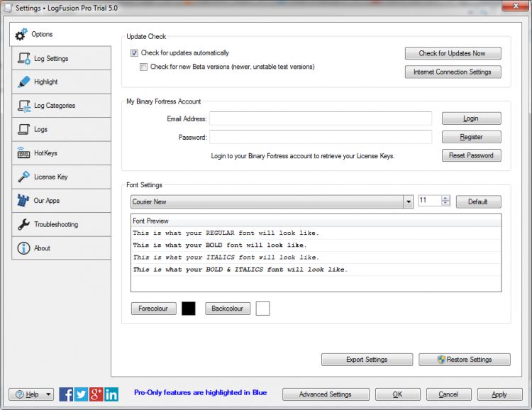Increase font size with up arrow
Image resolution: width=532 pixels, height=410 pixels.
click(x=445, y=198)
